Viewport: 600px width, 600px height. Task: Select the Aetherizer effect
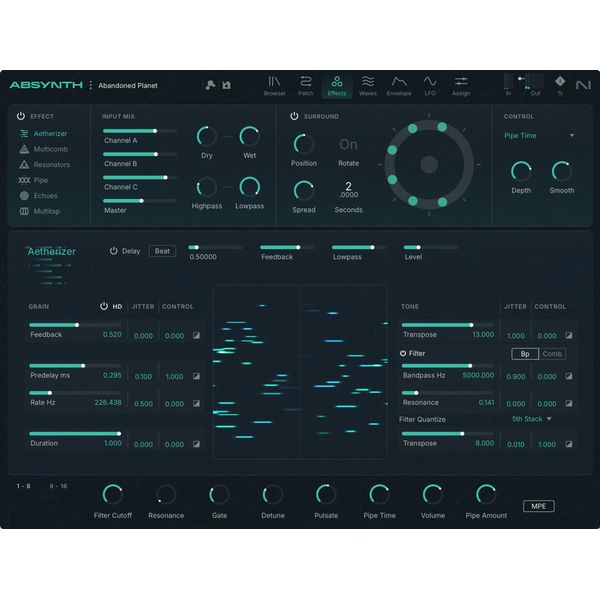(x=43, y=134)
